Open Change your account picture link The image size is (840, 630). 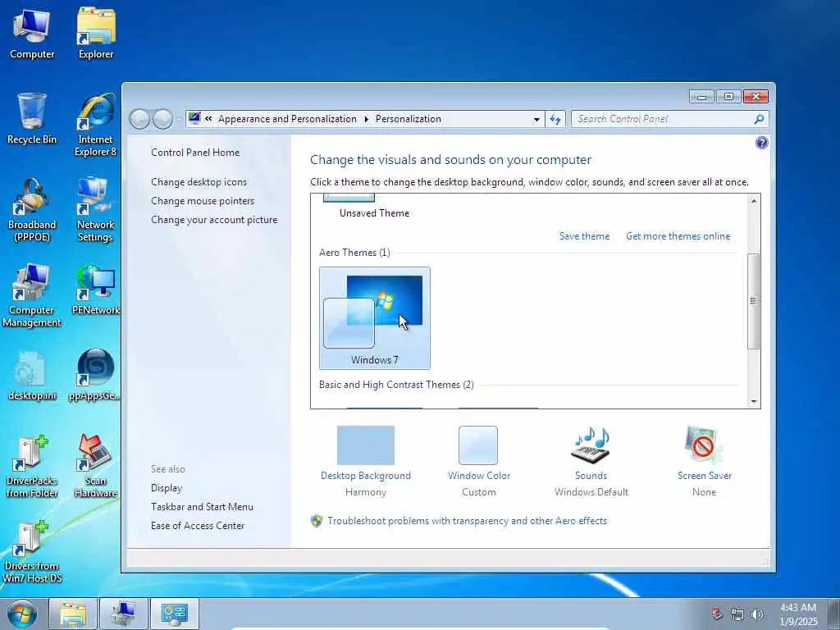pos(214,220)
